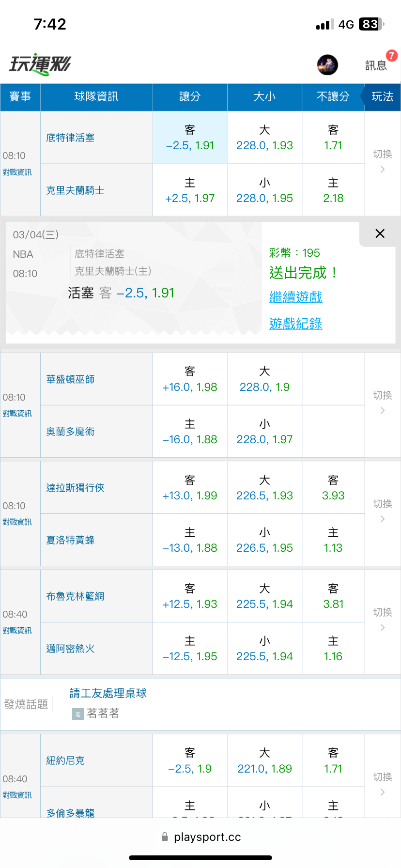Viewport: 401px width, 868px height.
Task: Open 對戰資訊 for the 08:40 Nets game
Action: pos(17,631)
